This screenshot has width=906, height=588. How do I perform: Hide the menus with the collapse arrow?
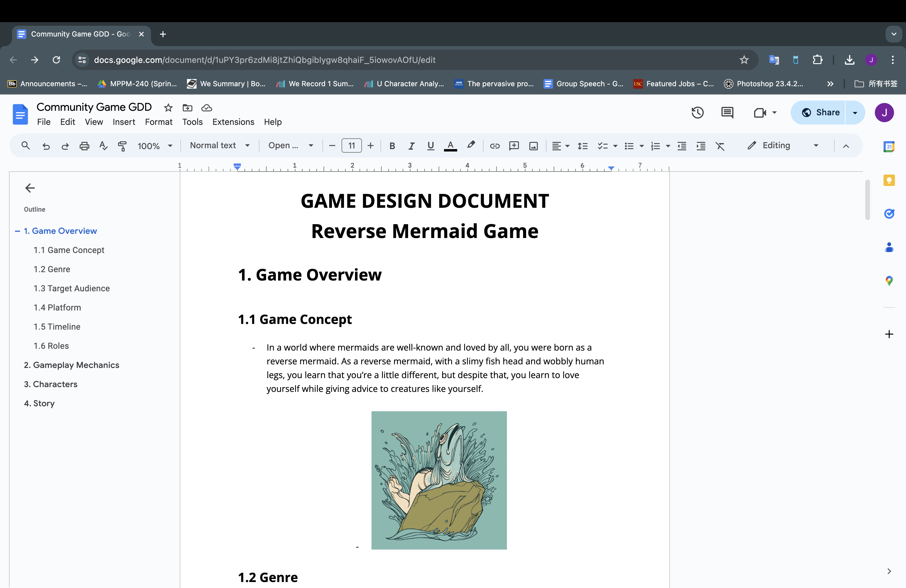pyautogui.click(x=845, y=146)
